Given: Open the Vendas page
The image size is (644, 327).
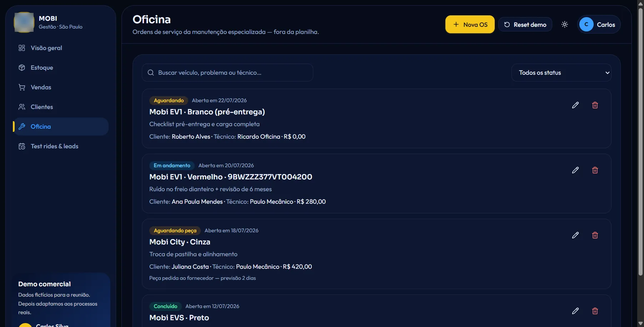Looking at the screenshot, I should click(61, 87).
